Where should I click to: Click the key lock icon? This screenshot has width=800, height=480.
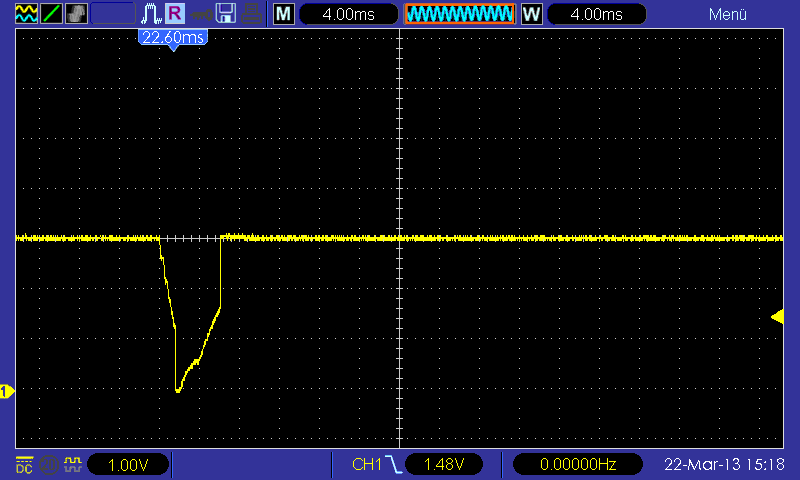click(201, 14)
